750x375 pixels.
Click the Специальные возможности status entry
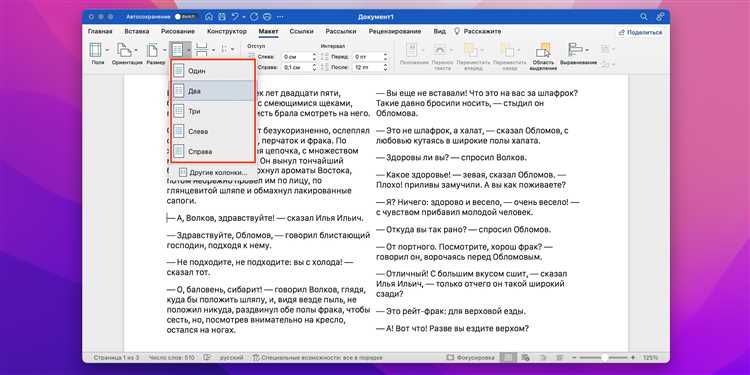tap(318, 357)
